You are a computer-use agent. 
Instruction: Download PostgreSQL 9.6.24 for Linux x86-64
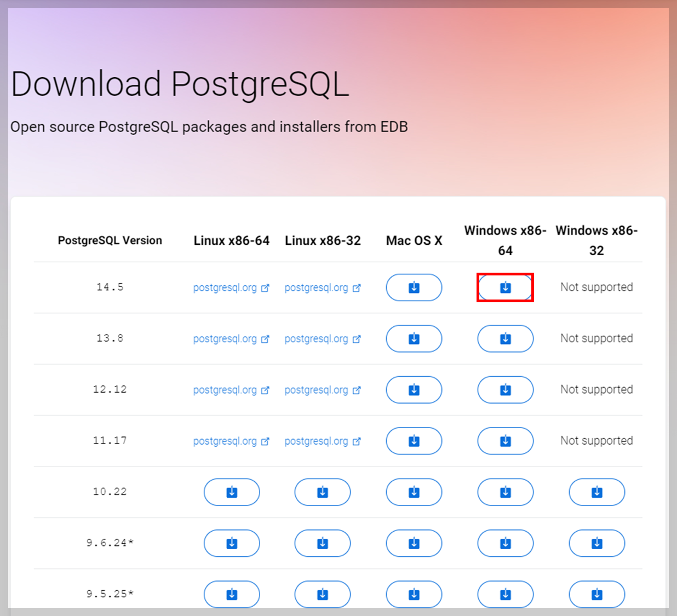click(232, 543)
